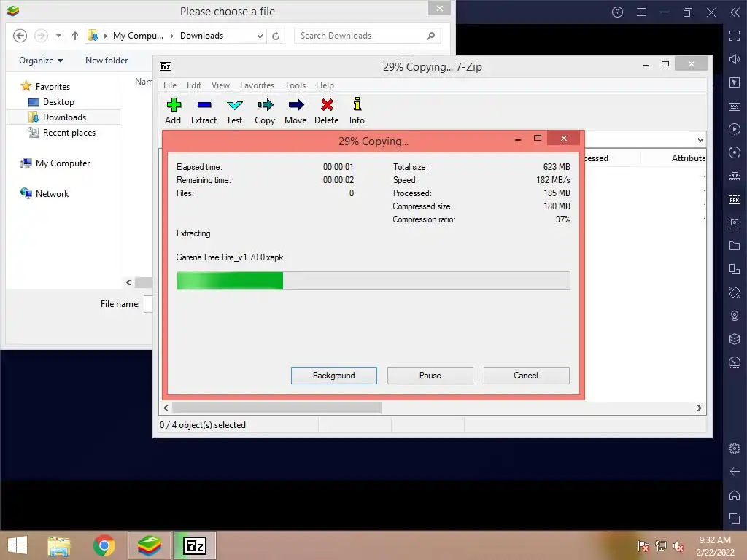The width and height of the screenshot is (747, 560).
Task: Click the Favorites node in the navigation pane
Action: [53, 87]
